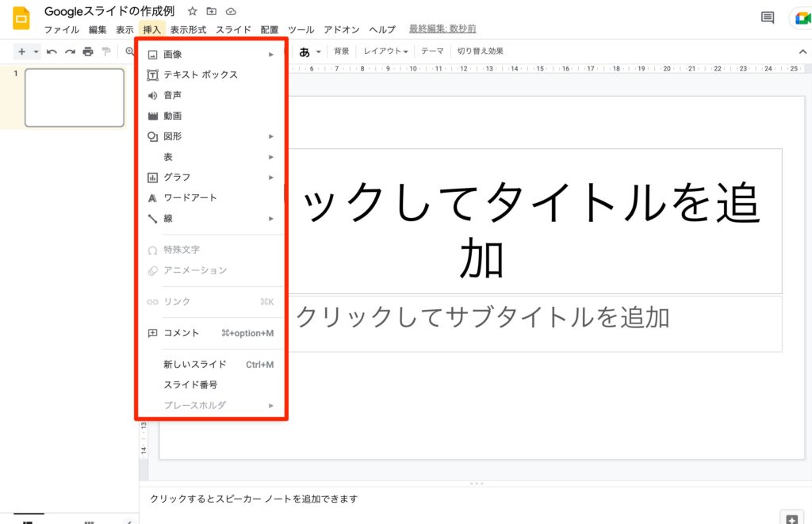Click the move to folder icon

212,12
